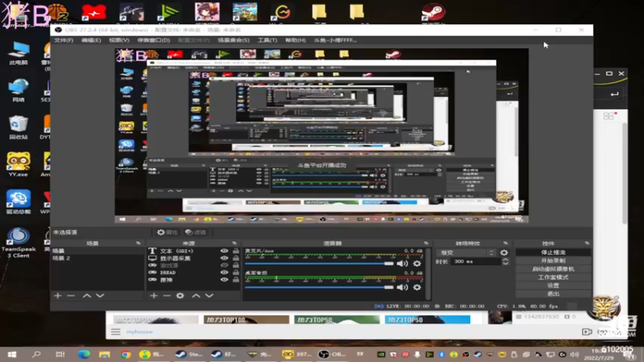Image resolution: width=644 pixels, height=362 pixels.
Task: Pop out the 转场特效 dock panel
Action: 506,244
